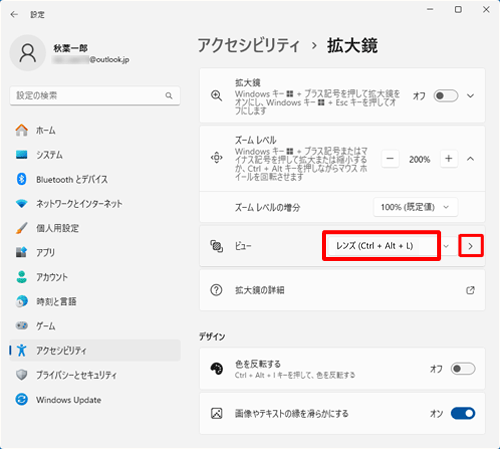Click the 秋葉一郎 account name
The image size is (500, 449).
point(70,48)
